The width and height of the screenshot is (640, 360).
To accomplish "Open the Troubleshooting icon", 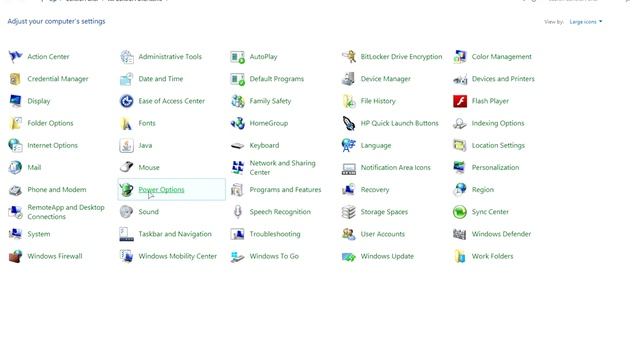I will pyautogui.click(x=238, y=233).
